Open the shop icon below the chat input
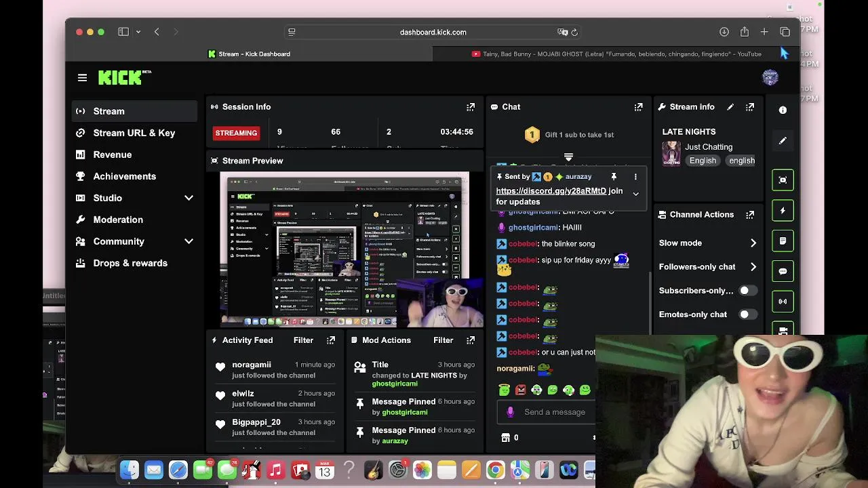Image resolution: width=868 pixels, height=488 pixels. 505,438
